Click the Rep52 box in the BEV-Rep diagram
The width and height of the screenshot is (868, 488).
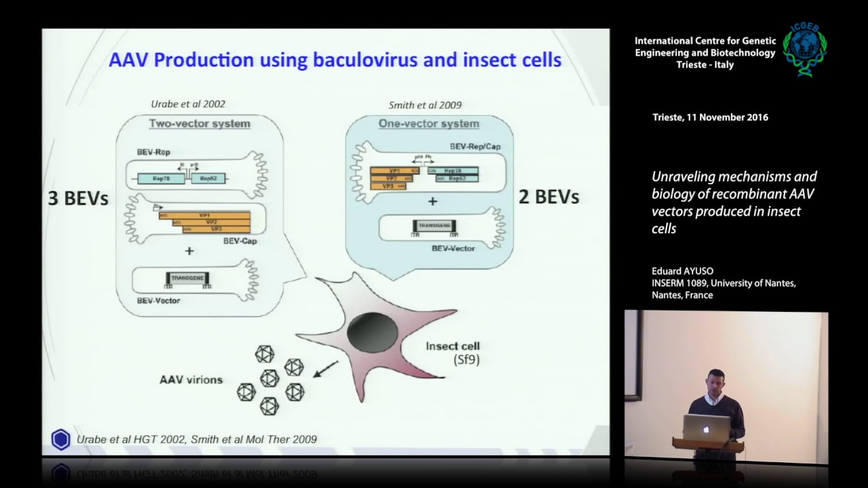pos(208,178)
